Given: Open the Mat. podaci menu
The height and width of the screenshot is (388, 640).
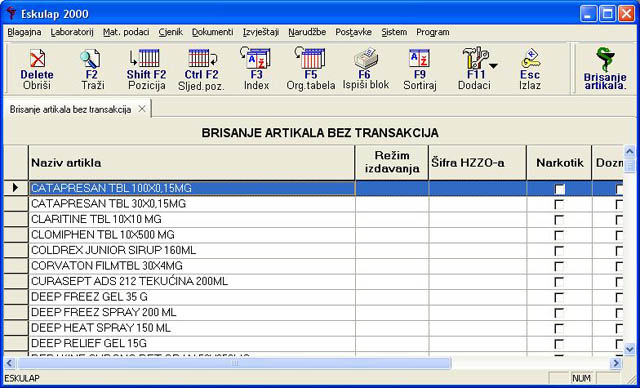Looking at the screenshot, I should (126, 32).
